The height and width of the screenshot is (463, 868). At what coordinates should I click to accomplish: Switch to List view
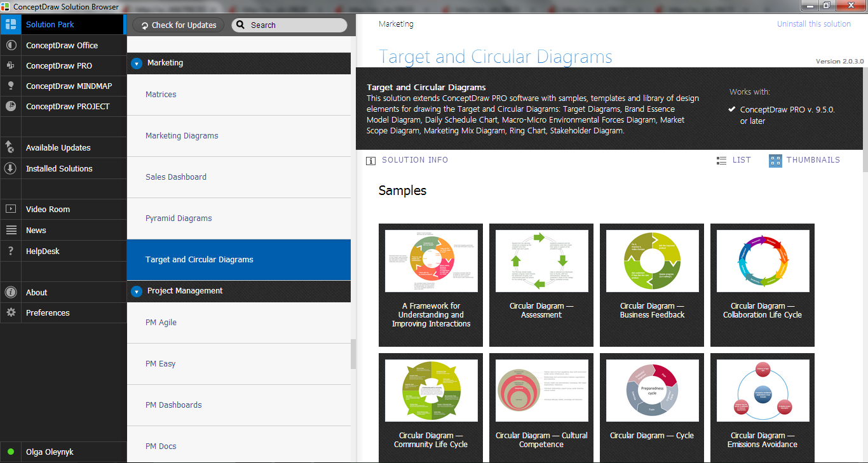tap(733, 161)
